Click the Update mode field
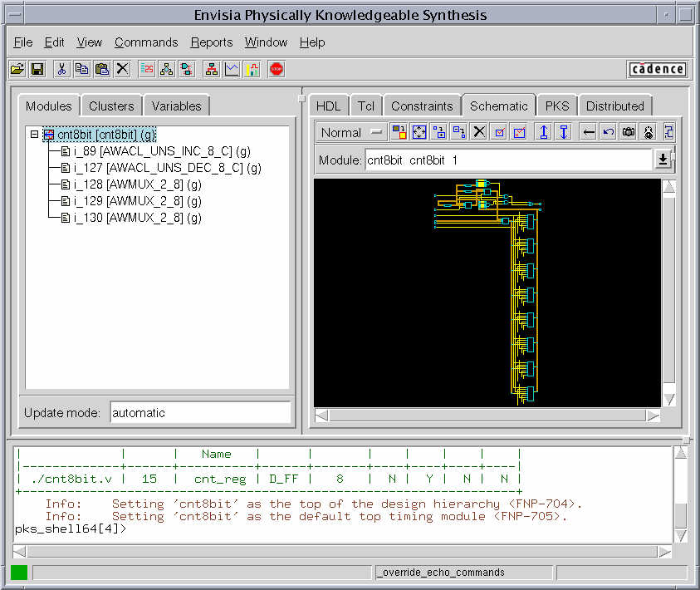 coord(200,413)
